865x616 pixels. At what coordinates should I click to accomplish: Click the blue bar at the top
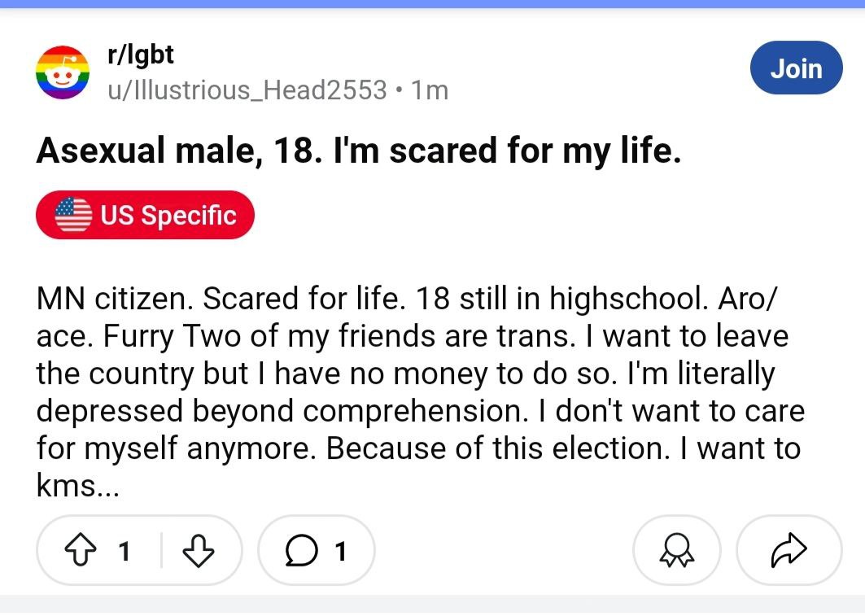433,4
